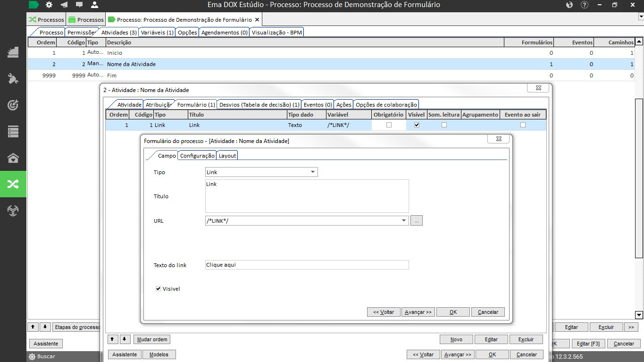The height and width of the screenshot is (362, 644).
Task: Select the Campo tab
Action: pos(167,155)
